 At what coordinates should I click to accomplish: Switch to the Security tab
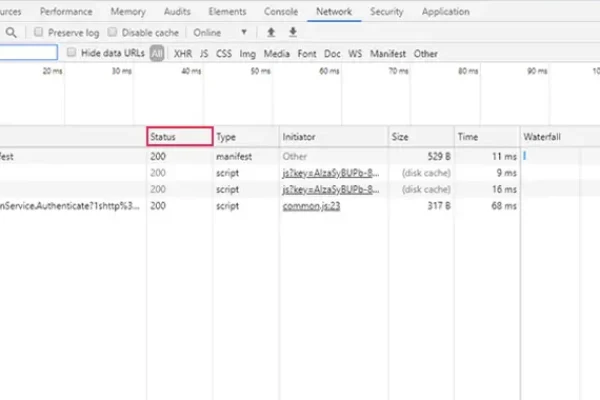click(x=386, y=11)
